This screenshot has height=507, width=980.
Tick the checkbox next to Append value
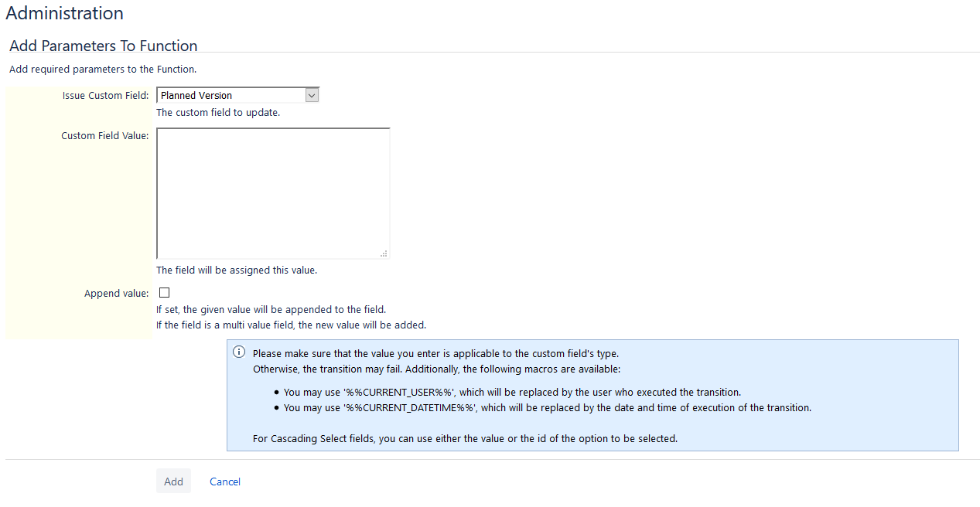[x=164, y=292]
